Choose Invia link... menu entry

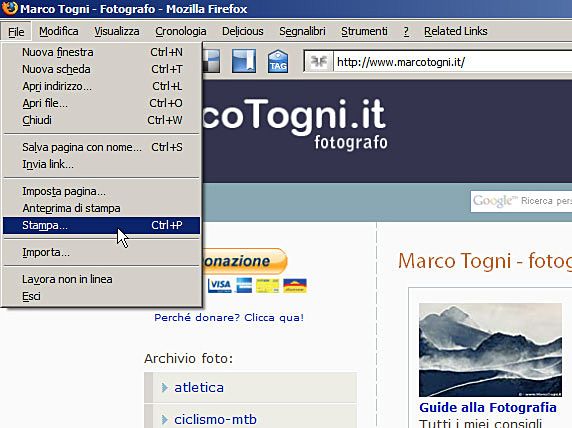[101, 164]
